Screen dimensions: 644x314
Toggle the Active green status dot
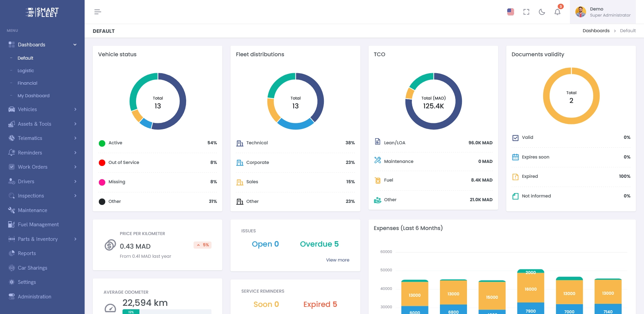[x=102, y=143]
